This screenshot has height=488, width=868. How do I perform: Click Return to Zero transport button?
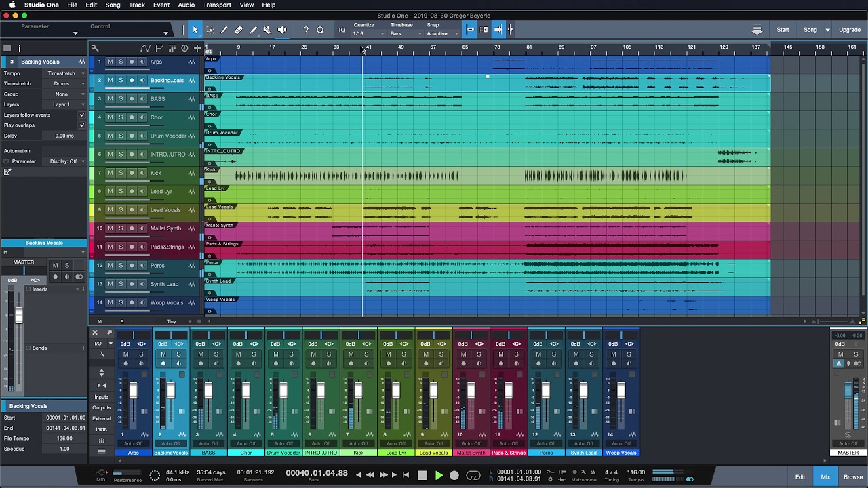[x=406, y=475]
